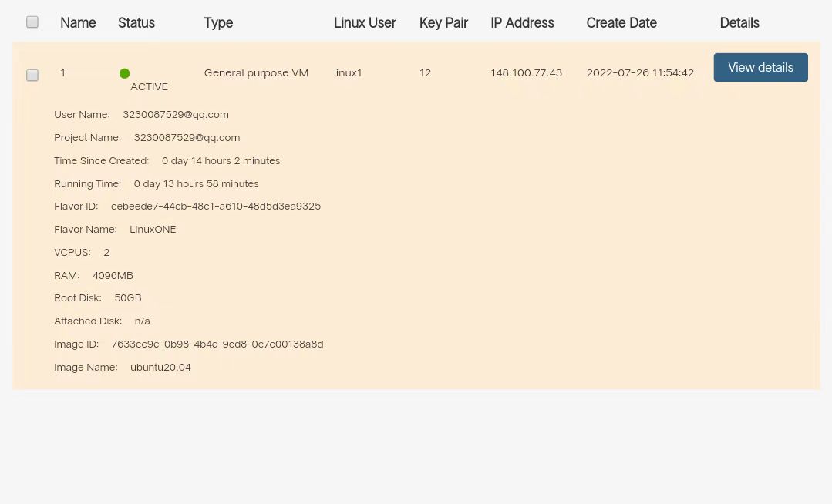Click the Key Pair column header
This screenshot has height=504, width=832.
(443, 23)
